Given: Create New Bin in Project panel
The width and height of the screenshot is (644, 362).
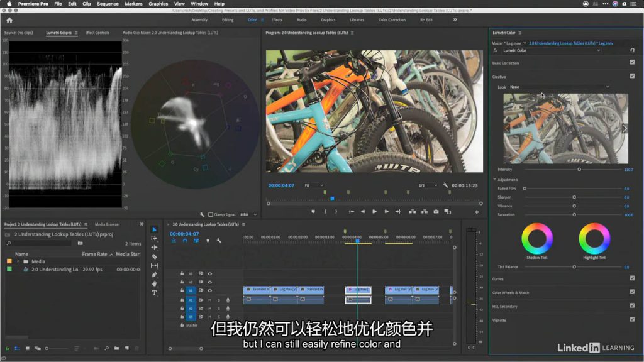Looking at the screenshot, I should 116,348.
